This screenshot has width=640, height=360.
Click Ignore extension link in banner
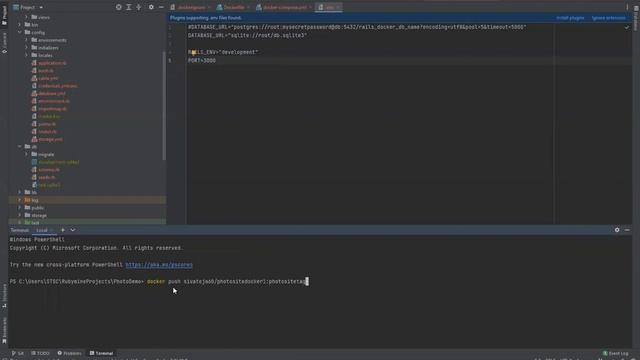coord(608,18)
